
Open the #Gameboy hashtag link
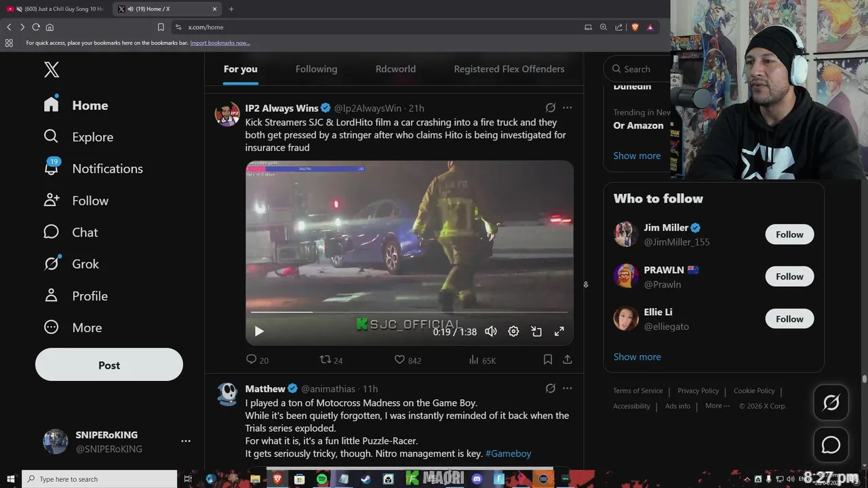[x=509, y=453]
